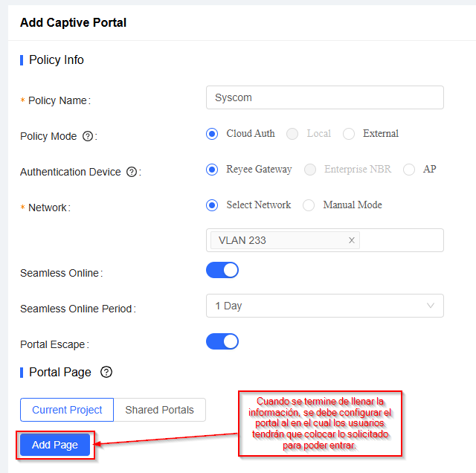Choose Local policy mode option
This screenshot has height=473, width=476.
[292, 134]
